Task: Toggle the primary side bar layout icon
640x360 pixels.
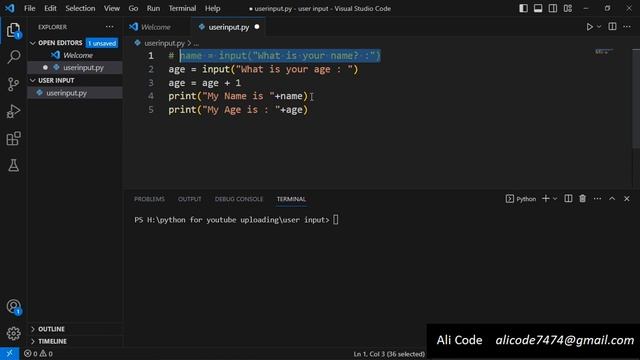Action: [523, 9]
